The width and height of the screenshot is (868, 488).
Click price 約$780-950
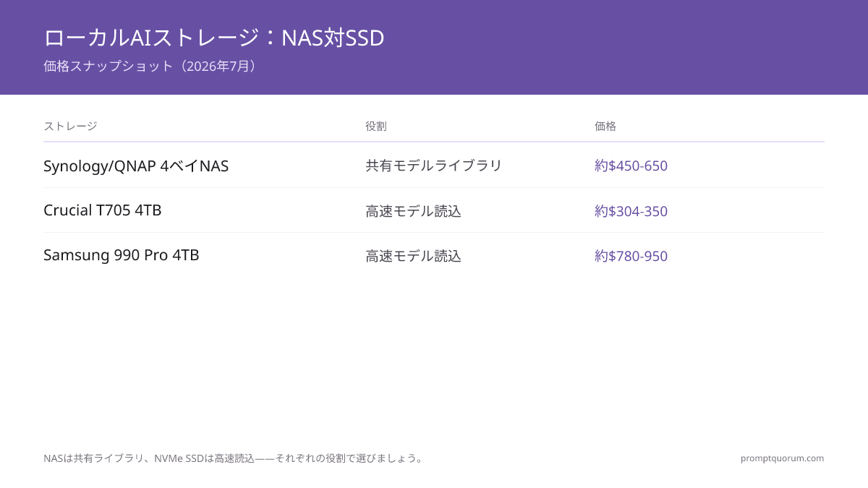[631, 256]
